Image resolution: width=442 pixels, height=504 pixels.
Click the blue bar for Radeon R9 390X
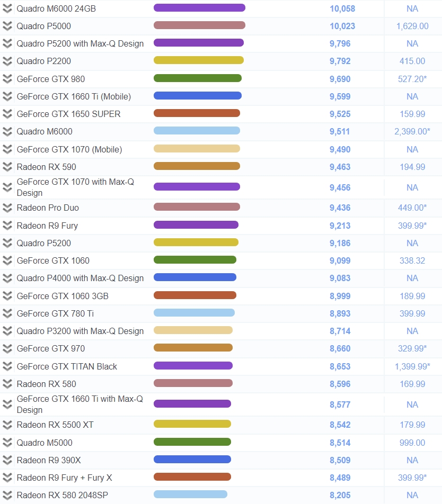[192, 460]
